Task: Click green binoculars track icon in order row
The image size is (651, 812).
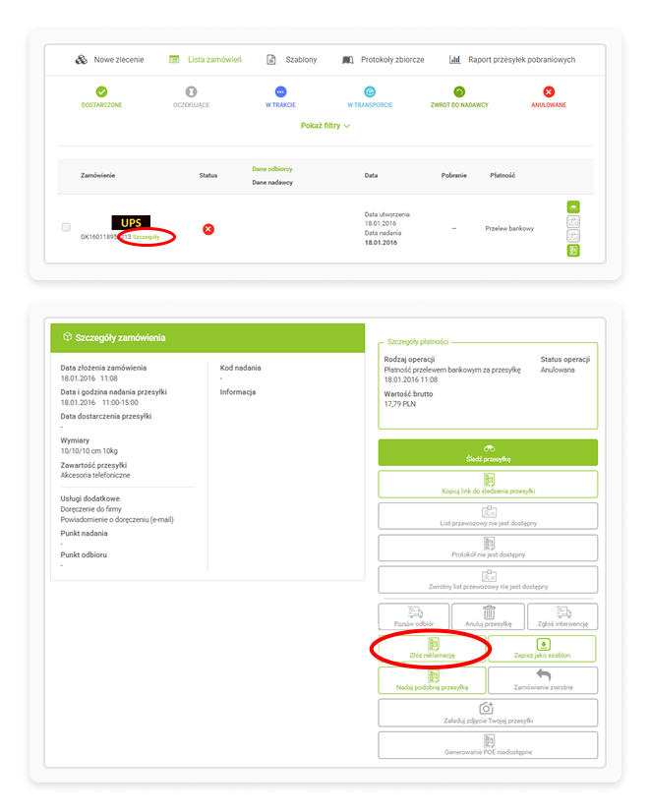Action: point(573,207)
